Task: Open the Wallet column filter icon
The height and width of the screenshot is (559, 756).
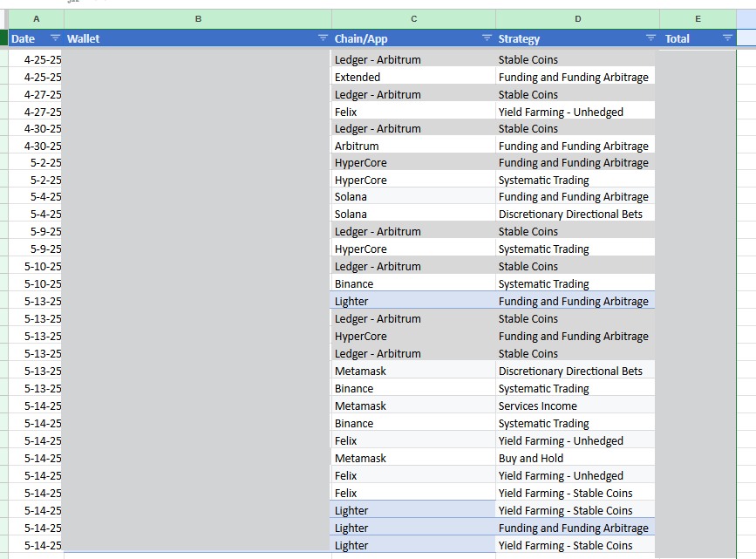Action: [x=323, y=37]
